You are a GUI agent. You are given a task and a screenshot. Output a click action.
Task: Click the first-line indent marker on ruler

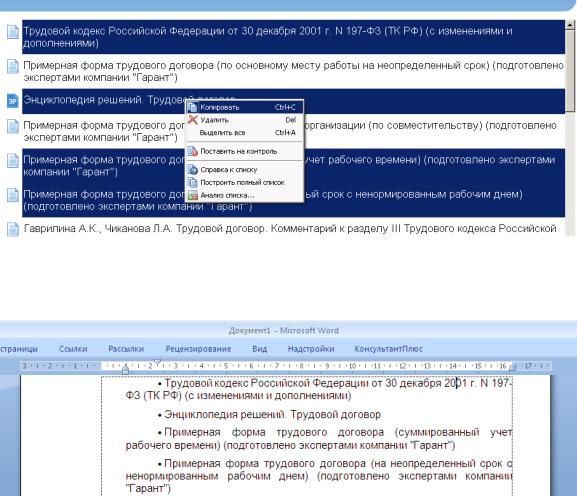[x=157, y=362]
